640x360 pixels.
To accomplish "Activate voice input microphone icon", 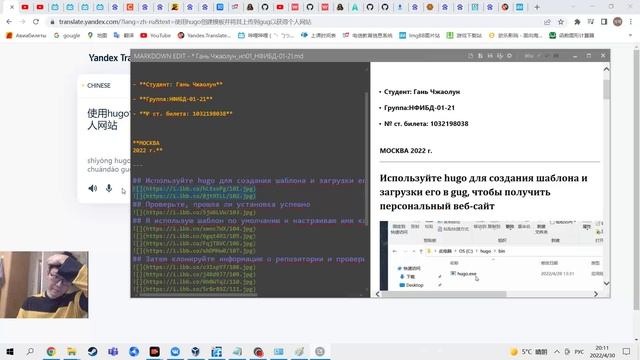I will coord(109,188).
